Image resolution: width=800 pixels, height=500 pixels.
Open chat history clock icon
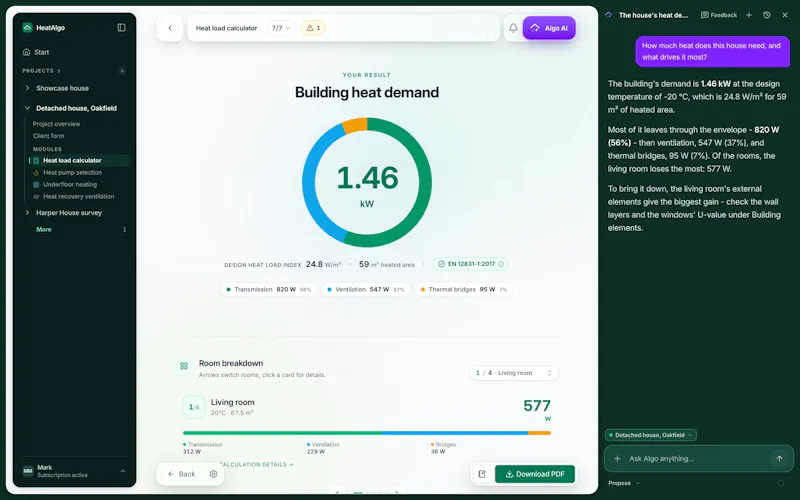pyautogui.click(x=767, y=15)
